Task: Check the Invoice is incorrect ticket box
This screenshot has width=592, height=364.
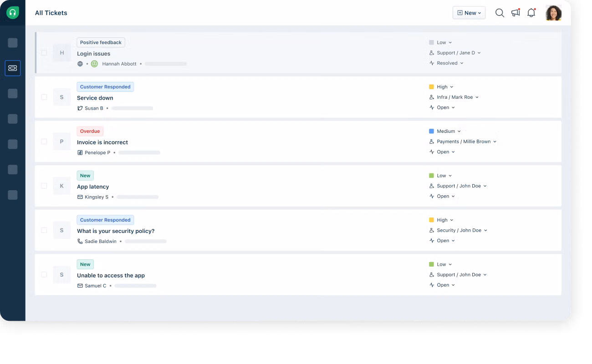Action: (44, 142)
